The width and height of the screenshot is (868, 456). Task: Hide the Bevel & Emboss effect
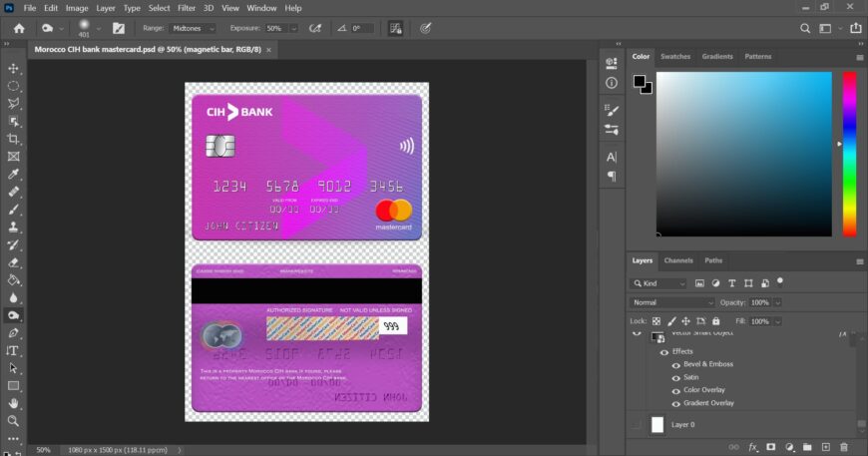[x=675, y=365]
